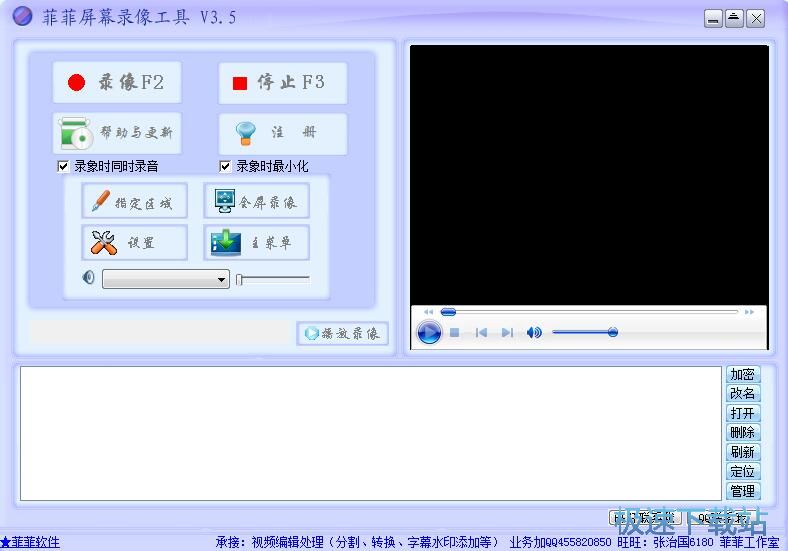This screenshot has width=788, height=551.
Task: Select 全屏录像 full screen recording
Action: [256, 201]
